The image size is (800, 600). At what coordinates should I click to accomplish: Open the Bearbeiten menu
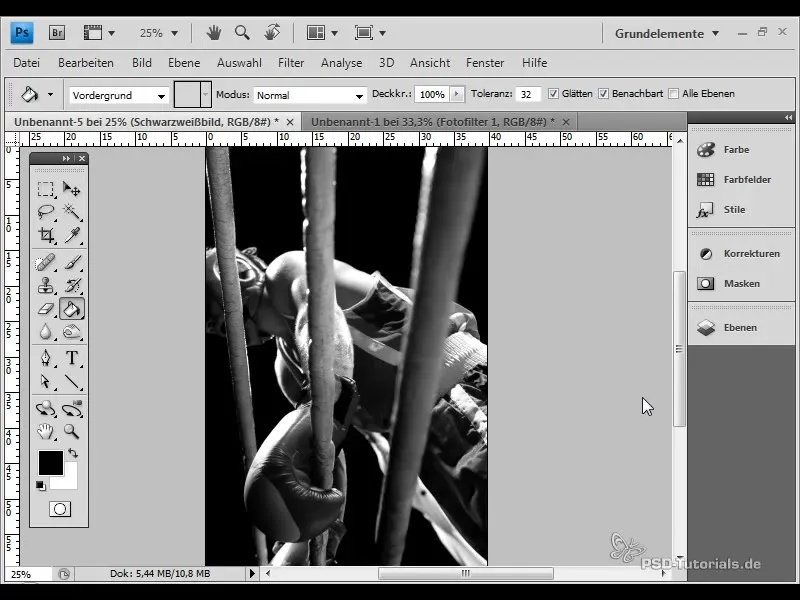pyautogui.click(x=86, y=63)
